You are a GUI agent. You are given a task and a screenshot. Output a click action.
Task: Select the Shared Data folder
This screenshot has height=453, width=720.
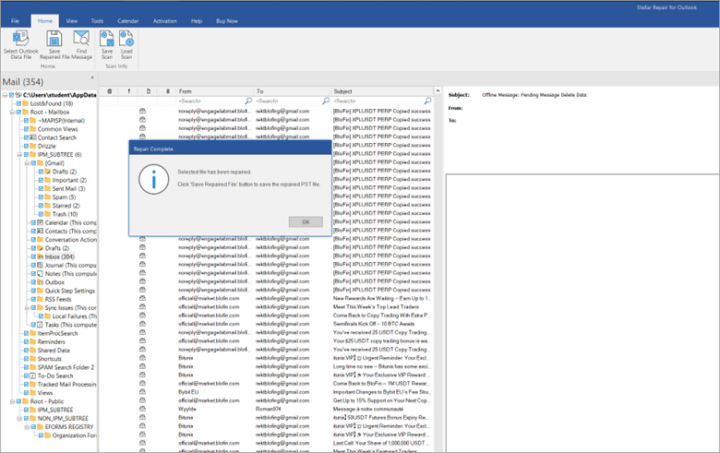coord(54,350)
